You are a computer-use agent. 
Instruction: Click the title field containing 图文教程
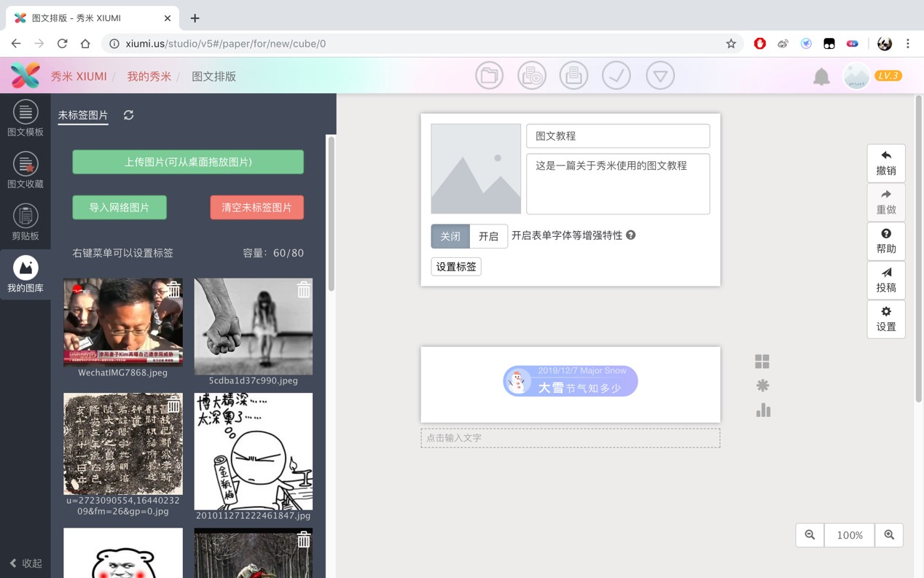coord(617,136)
